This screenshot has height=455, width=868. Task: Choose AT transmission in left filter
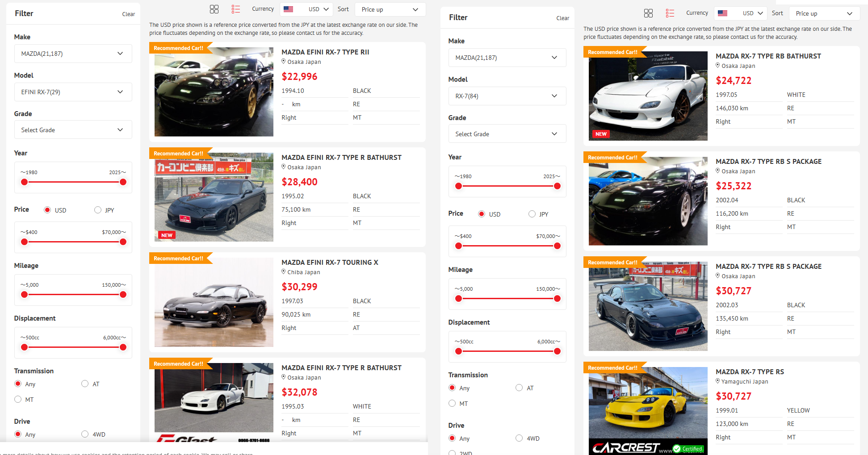[x=85, y=384]
